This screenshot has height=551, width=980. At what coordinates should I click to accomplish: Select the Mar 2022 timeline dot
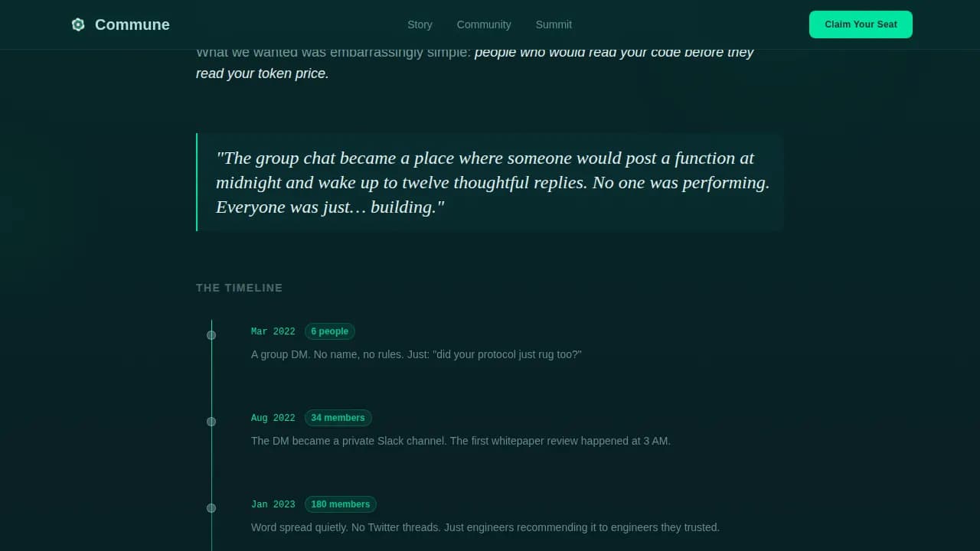[x=211, y=334]
